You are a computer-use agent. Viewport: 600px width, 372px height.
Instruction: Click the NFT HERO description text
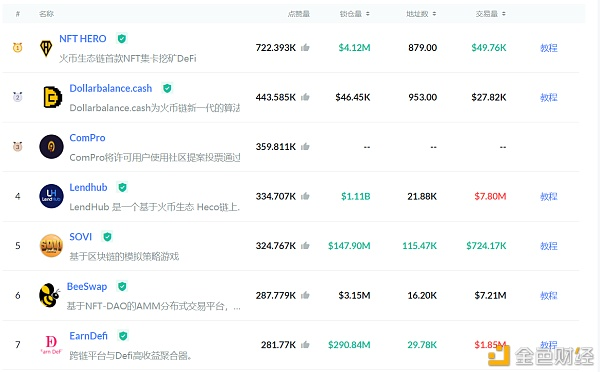click(127, 59)
